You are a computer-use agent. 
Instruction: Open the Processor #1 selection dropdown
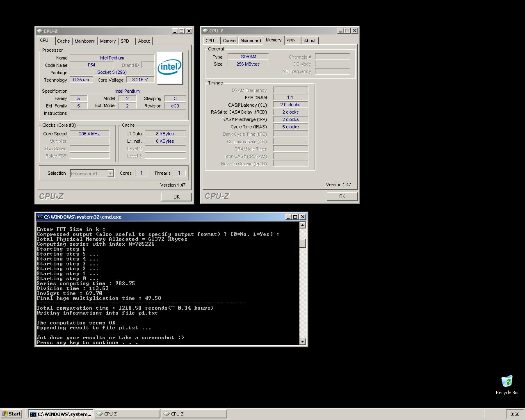110,173
